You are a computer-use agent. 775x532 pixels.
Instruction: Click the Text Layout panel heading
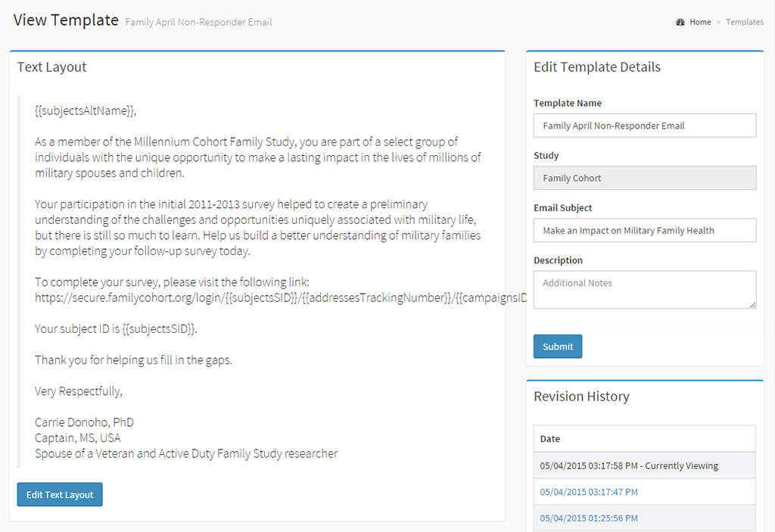pyautogui.click(x=52, y=67)
